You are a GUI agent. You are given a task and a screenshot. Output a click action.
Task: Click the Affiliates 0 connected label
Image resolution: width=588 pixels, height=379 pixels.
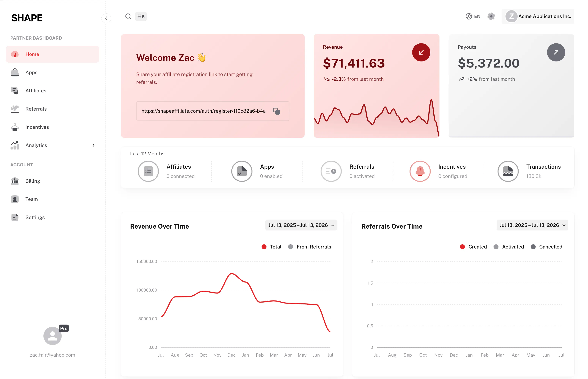(x=180, y=171)
